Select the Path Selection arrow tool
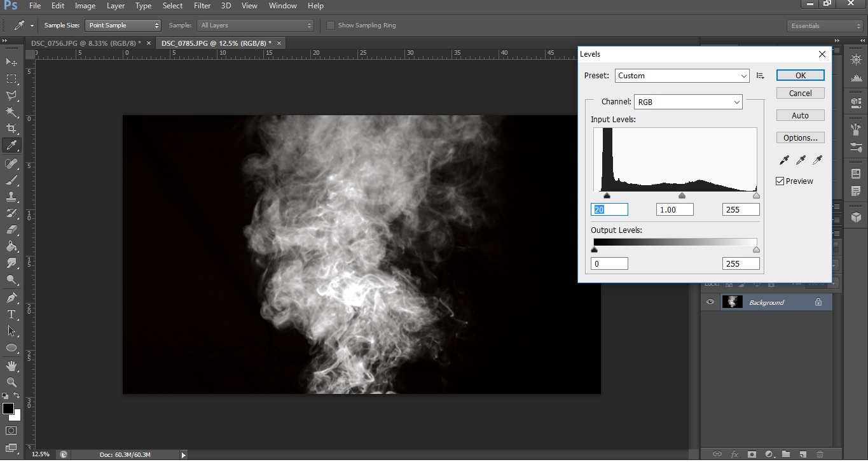The image size is (868, 462). coord(11,331)
